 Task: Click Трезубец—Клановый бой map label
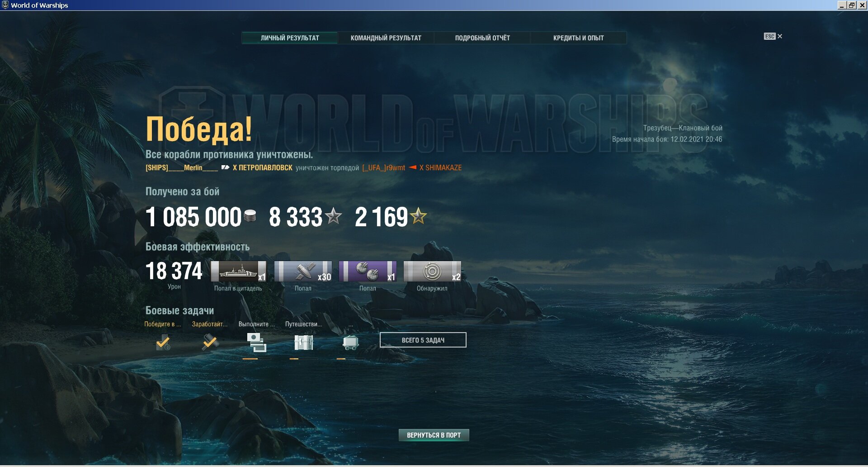pos(683,128)
